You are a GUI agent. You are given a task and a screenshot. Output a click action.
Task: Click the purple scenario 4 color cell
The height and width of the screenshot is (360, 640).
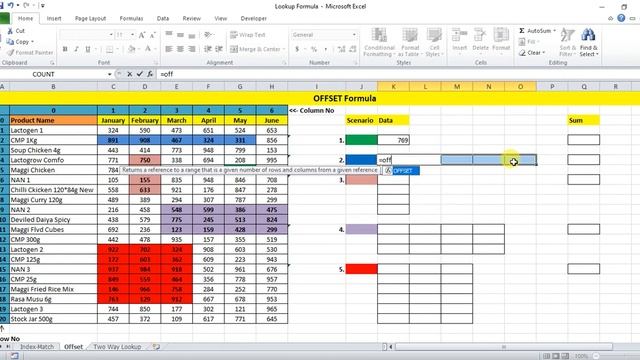[x=361, y=229]
